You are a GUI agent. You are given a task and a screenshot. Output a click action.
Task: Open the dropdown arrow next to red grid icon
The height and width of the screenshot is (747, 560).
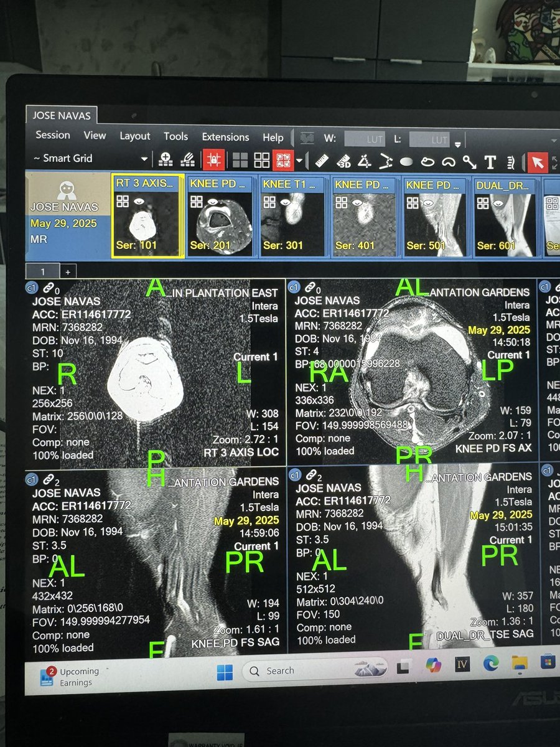coord(300,161)
